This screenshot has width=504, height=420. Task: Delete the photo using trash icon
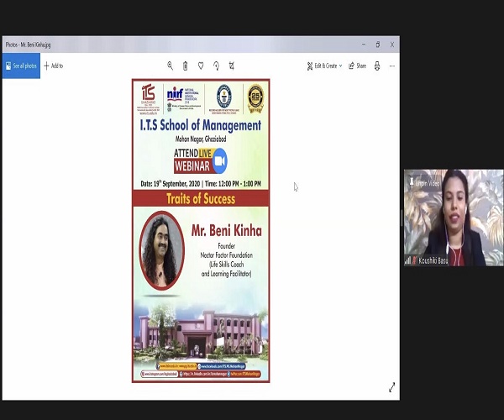[x=185, y=66]
